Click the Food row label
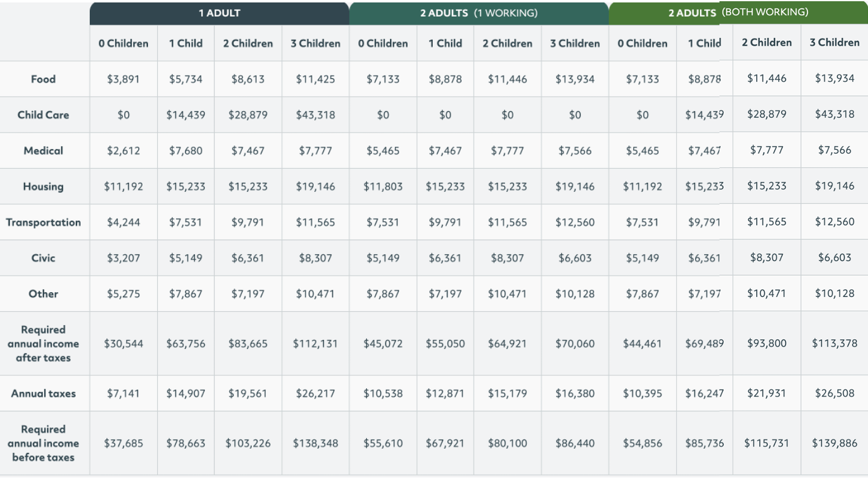 coord(43,79)
